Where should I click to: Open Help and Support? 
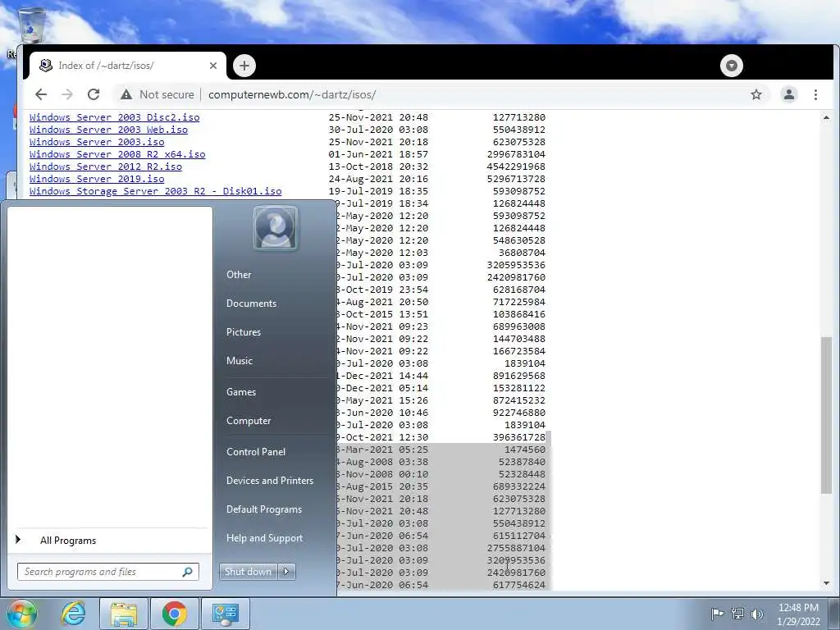click(264, 538)
